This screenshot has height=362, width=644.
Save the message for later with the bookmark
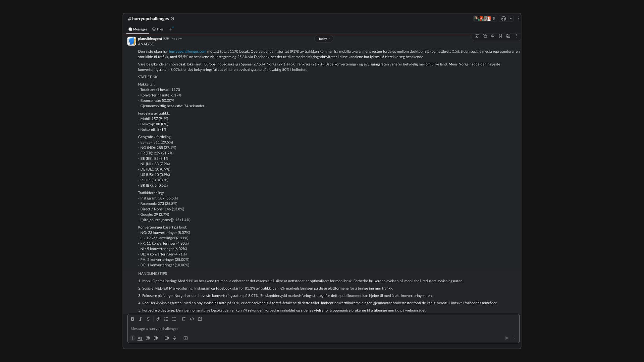500,36
